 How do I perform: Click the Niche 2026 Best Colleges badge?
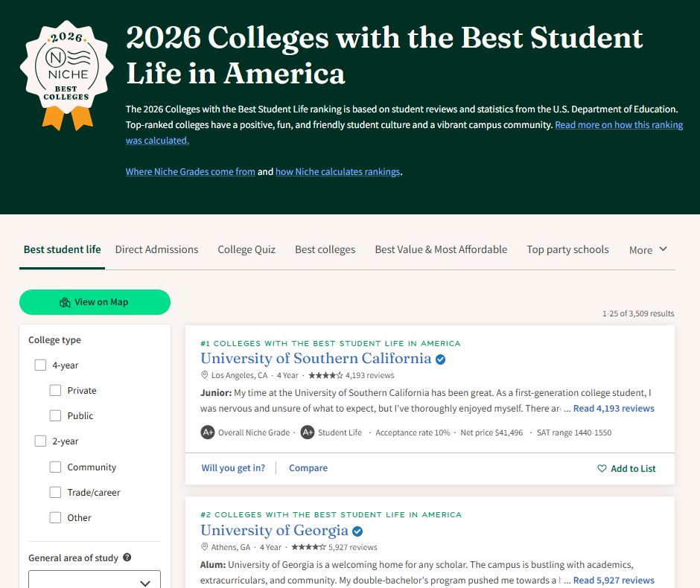tap(68, 72)
